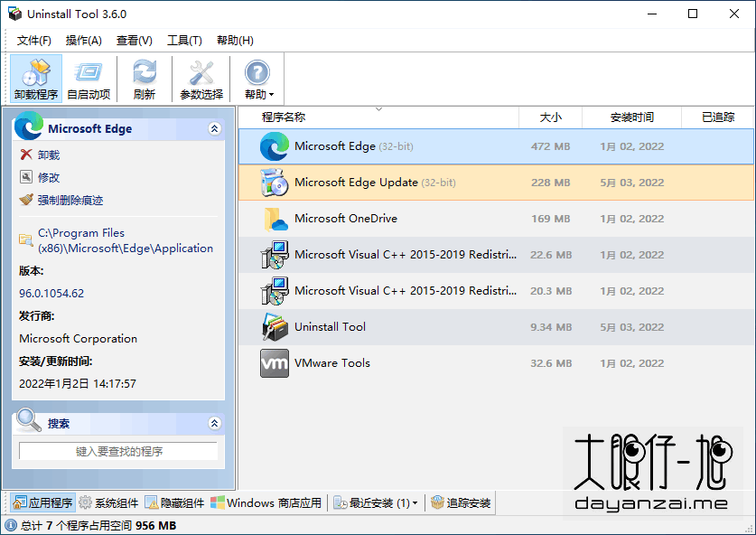This screenshot has height=535, width=756.
Task: Click the 追踪安装 traced install button
Action: (461, 502)
